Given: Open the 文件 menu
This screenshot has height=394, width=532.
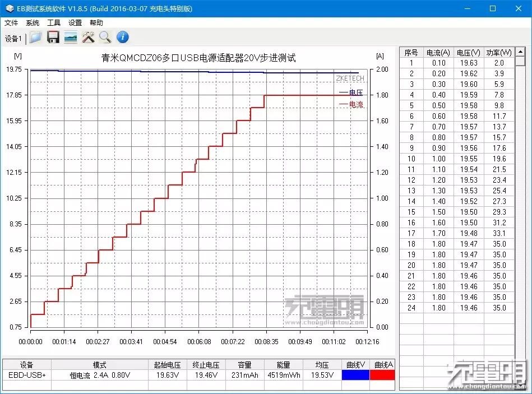Looking at the screenshot, I should pos(11,23).
